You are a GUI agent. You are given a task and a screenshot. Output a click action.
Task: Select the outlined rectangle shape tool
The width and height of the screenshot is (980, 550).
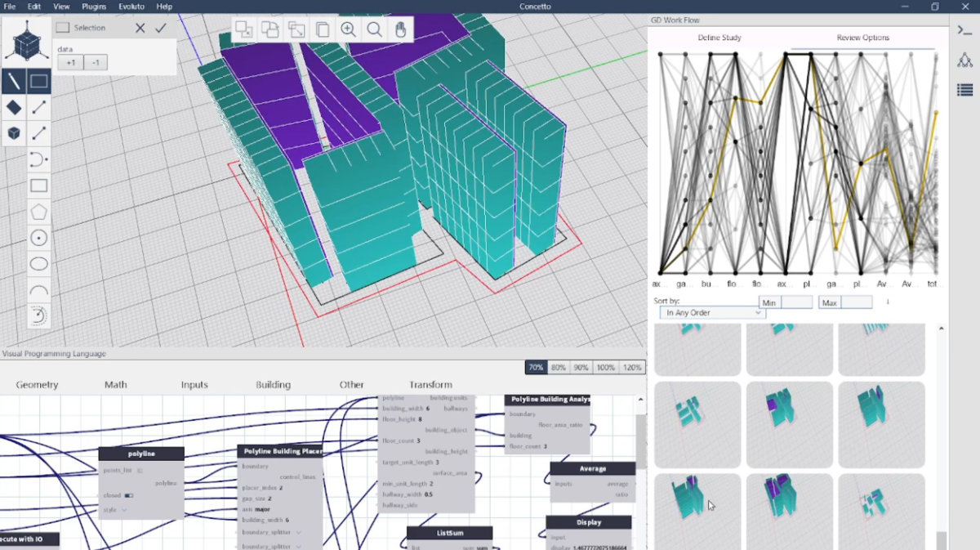39,186
